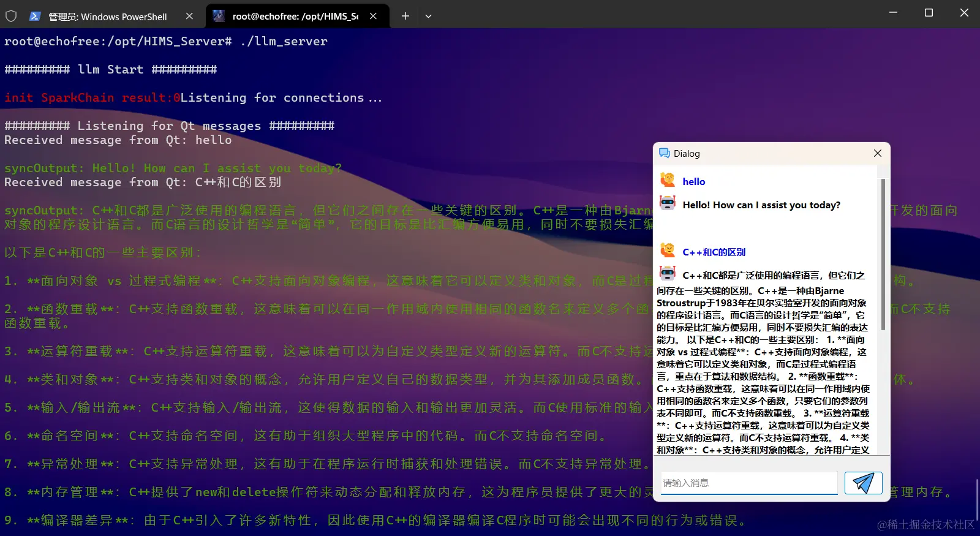Click the "C++和C的区别" user message in Dialog
The image size is (980, 536).
714,252
